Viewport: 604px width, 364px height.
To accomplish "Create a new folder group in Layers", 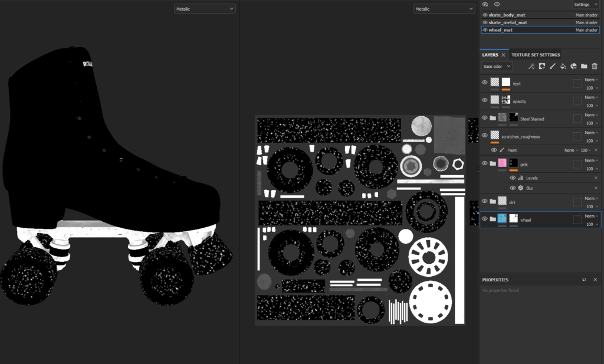I will pos(584,66).
